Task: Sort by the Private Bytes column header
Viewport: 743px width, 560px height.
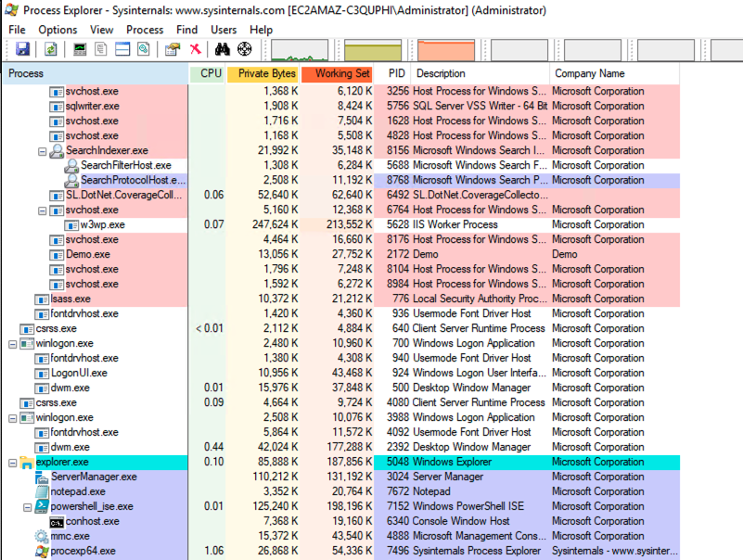Action: [x=262, y=73]
